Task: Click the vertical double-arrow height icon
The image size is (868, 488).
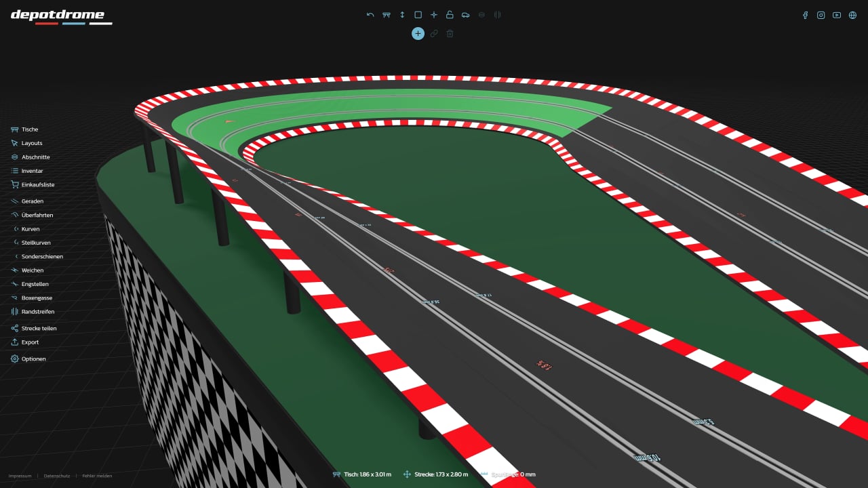Action: coord(402,14)
